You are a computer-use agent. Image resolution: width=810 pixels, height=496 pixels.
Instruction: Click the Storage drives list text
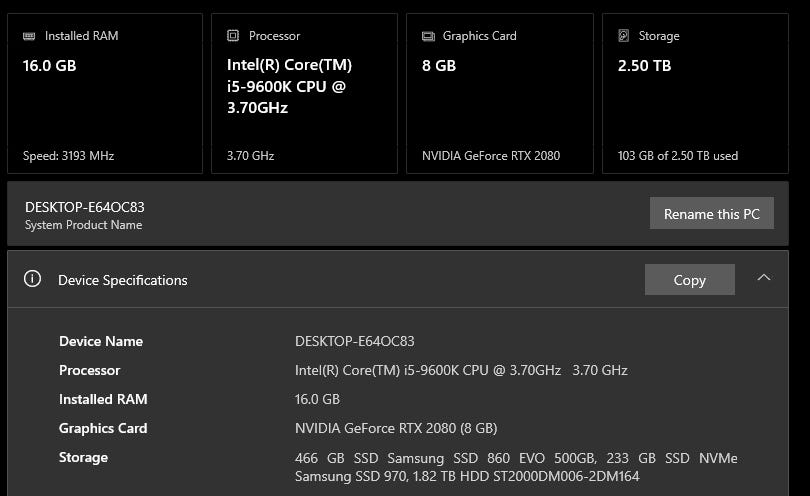515,467
